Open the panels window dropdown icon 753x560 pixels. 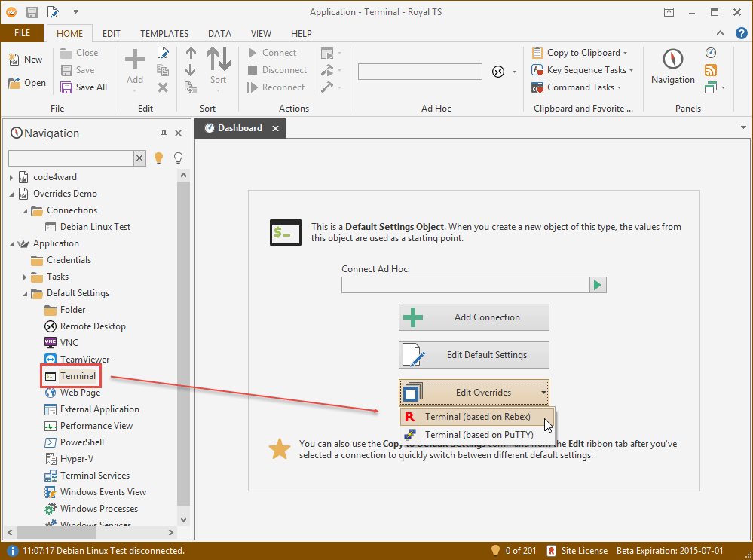715,87
